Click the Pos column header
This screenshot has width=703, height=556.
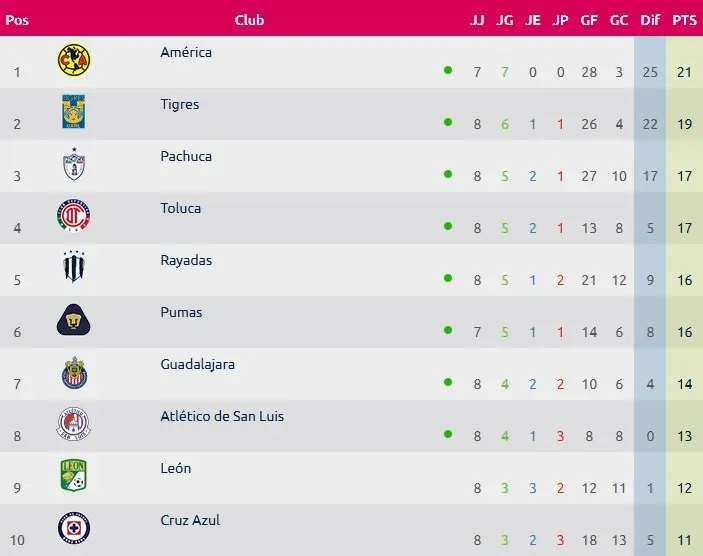17,20
